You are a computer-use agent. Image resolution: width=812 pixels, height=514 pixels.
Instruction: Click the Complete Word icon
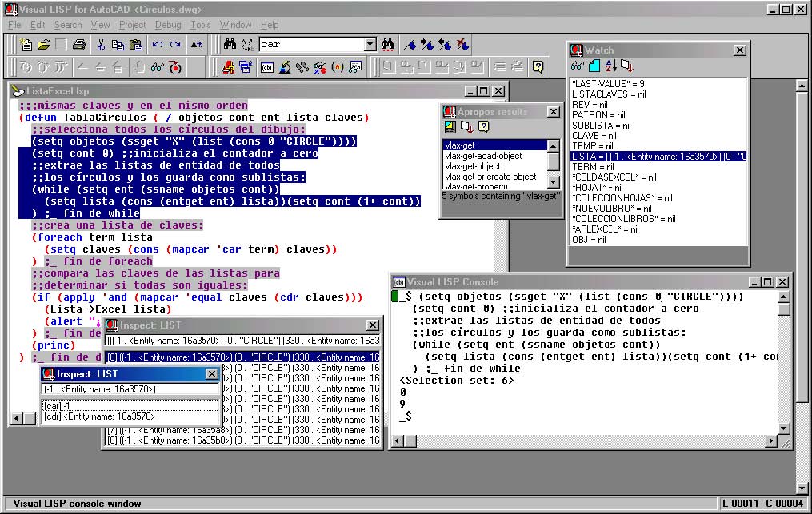196,45
